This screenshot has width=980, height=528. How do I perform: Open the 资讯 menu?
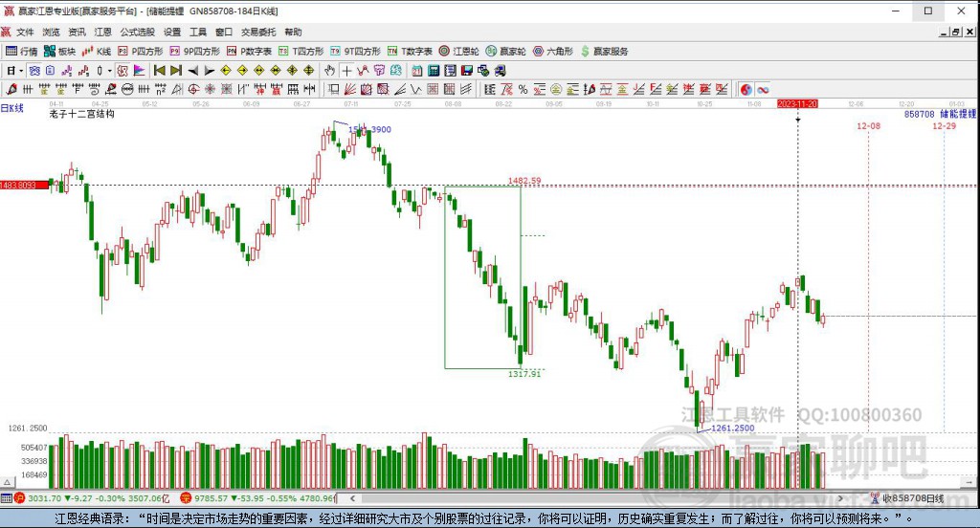click(x=77, y=32)
